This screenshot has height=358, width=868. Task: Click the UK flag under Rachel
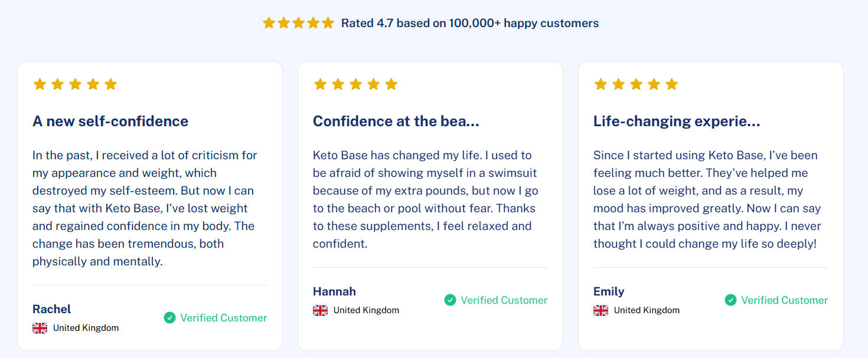tap(40, 328)
